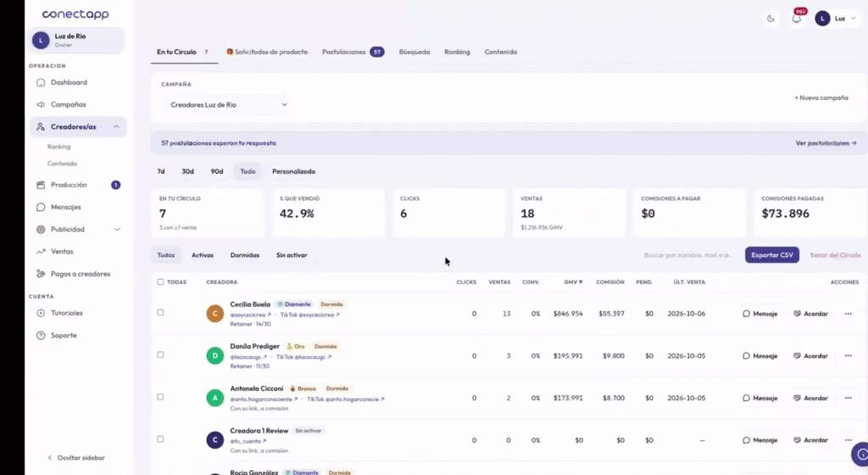Open Ventas trend icon
Screen dimensions: 868x475
tap(41, 251)
